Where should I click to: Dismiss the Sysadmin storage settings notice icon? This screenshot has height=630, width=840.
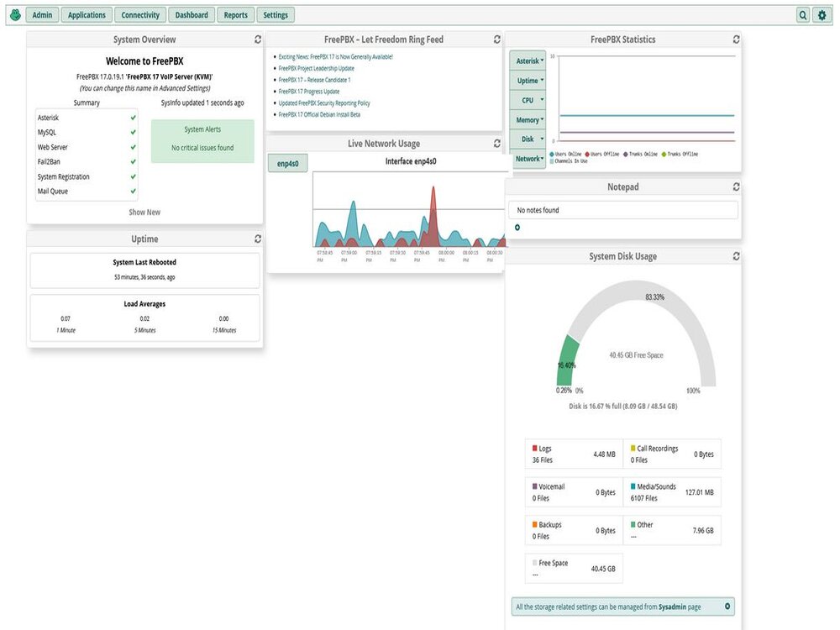pos(727,606)
